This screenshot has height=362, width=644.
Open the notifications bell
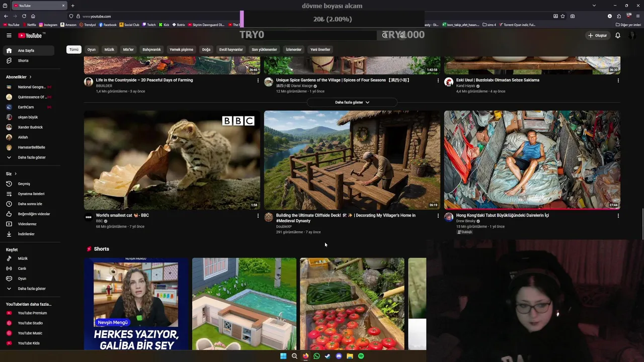point(618,35)
